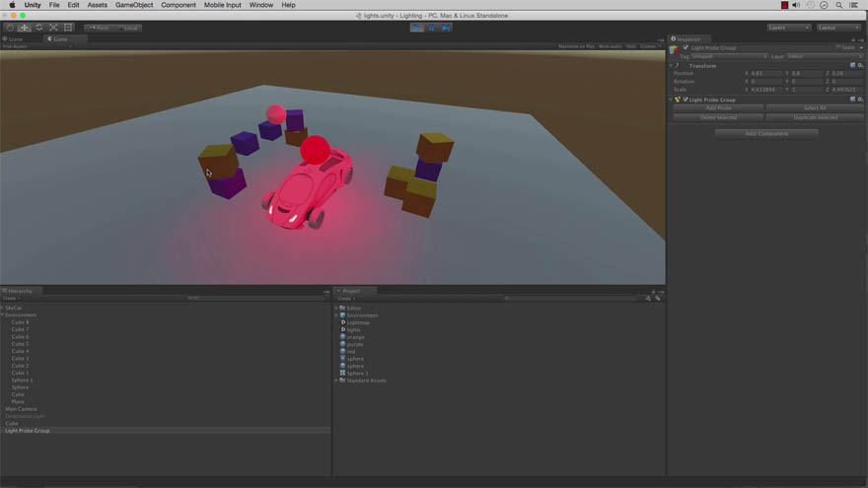Select the Scale tool in toolbar
The image size is (868, 488).
[x=53, y=28]
